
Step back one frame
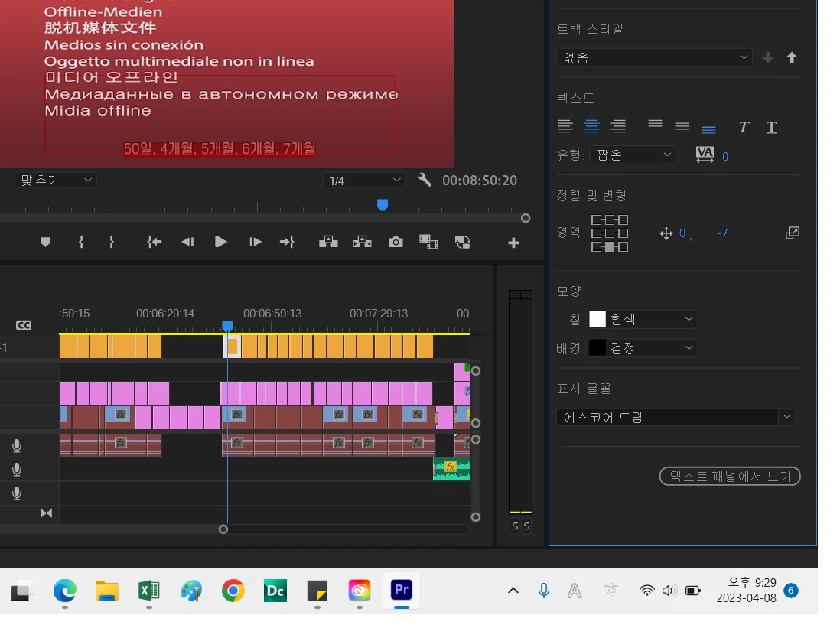click(187, 242)
